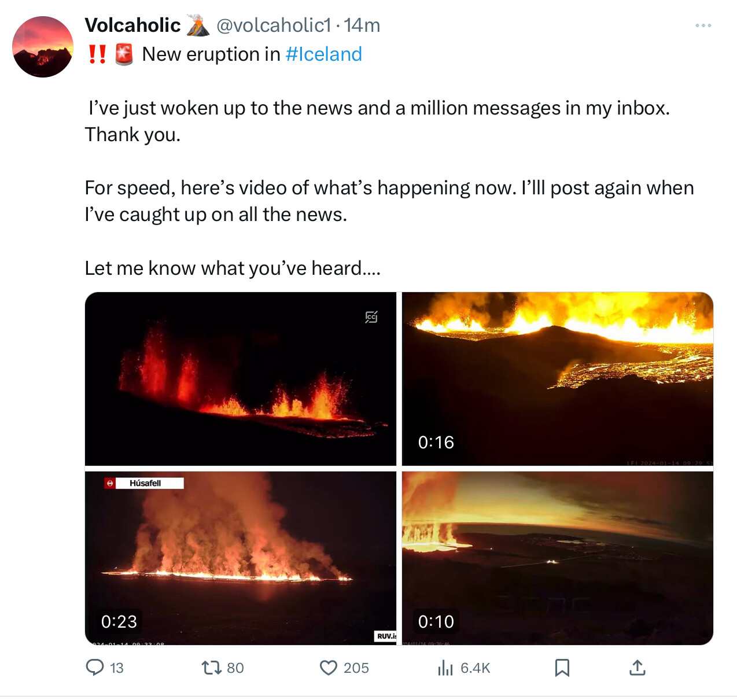Click the share upload icon
This screenshot has width=737, height=700.
click(x=637, y=668)
